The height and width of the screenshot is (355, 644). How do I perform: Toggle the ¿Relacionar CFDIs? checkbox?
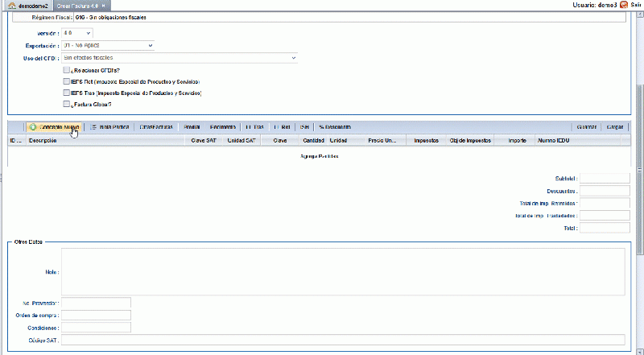pos(67,70)
